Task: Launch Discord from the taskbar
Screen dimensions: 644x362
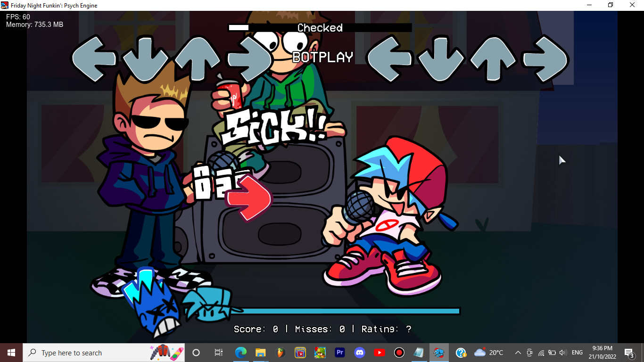Action: pos(360,353)
